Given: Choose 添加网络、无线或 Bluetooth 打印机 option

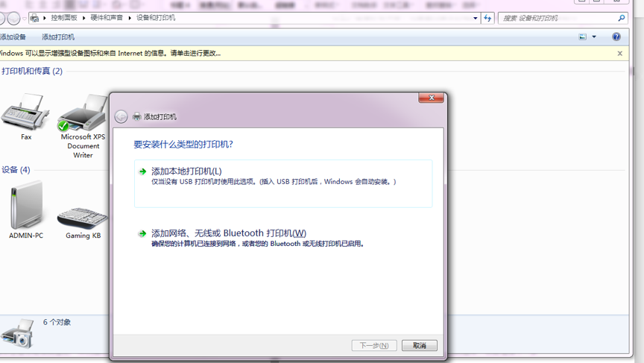Looking at the screenshot, I should pos(228,233).
